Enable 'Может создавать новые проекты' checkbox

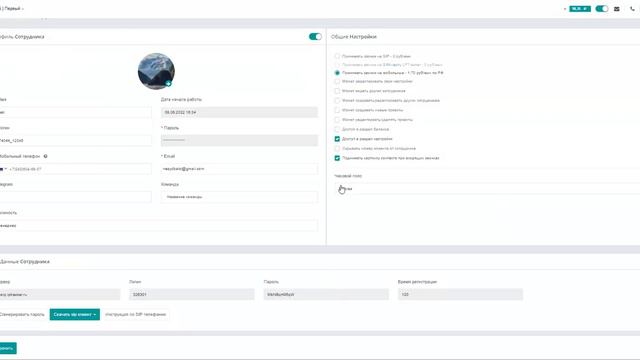click(337, 110)
